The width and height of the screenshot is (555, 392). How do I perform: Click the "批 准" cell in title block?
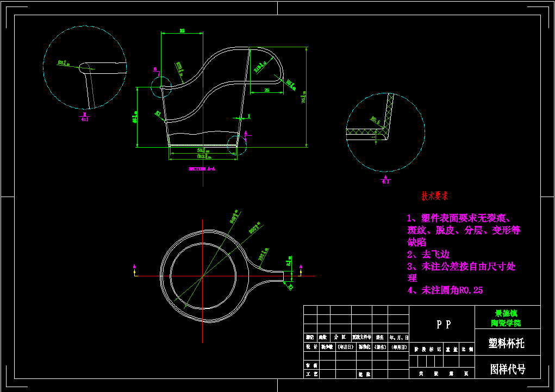(x=364, y=374)
